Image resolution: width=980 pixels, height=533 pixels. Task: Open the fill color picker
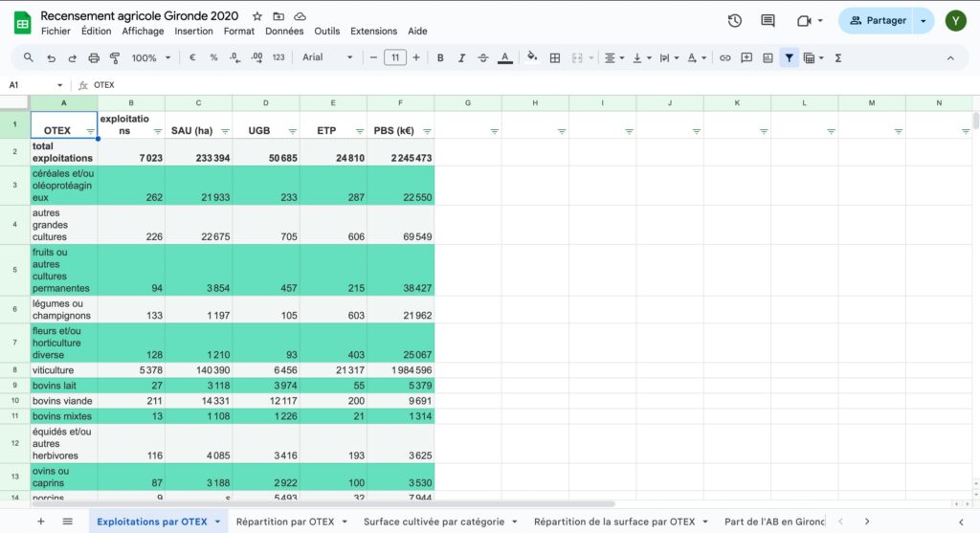(x=532, y=57)
